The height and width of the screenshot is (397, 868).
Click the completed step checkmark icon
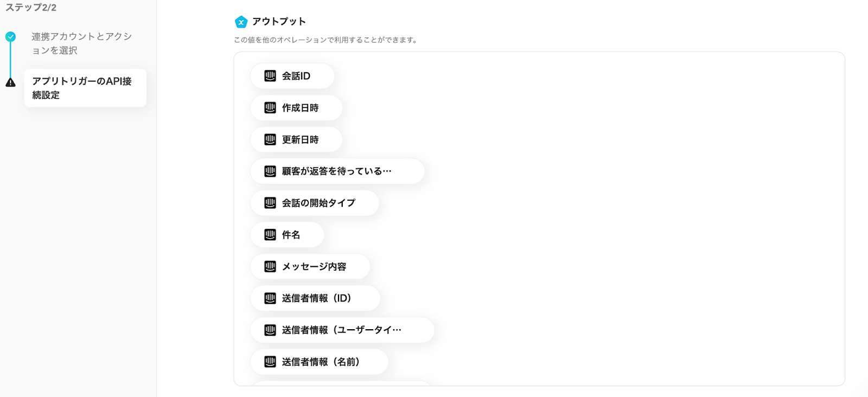(10, 37)
